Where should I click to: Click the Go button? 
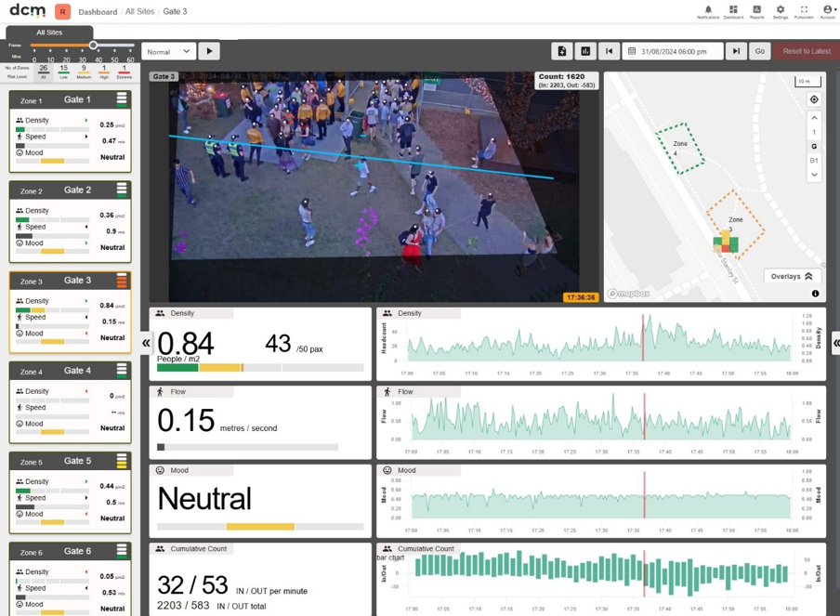pos(760,51)
